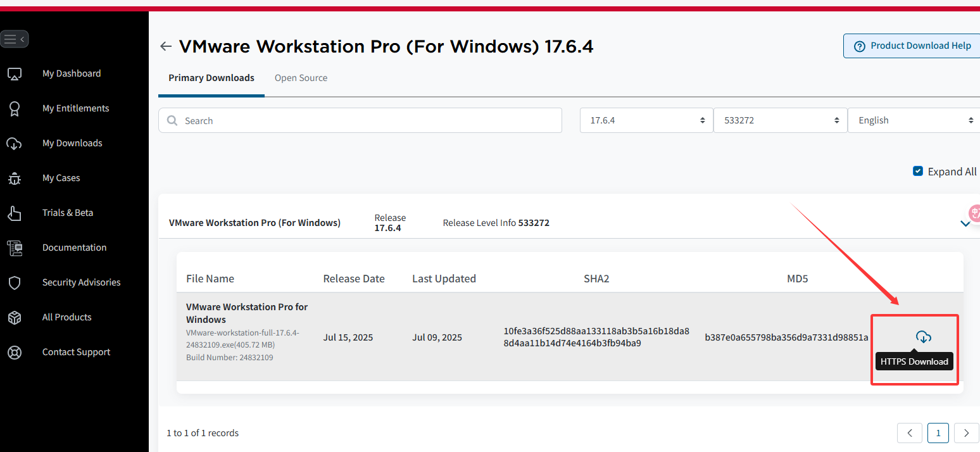Collapse the sidebar hamburger menu toggle

click(14, 39)
